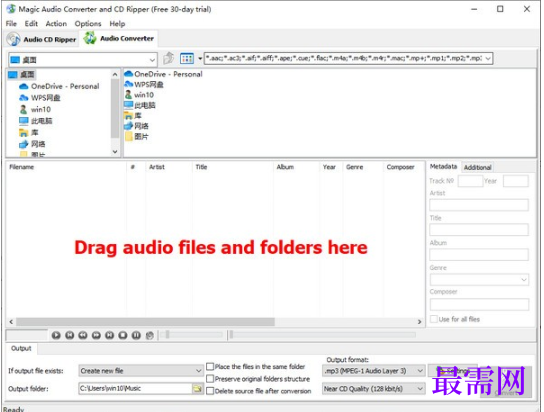Sort file list by Filename column
This screenshot has width=544, height=412.
66,167
